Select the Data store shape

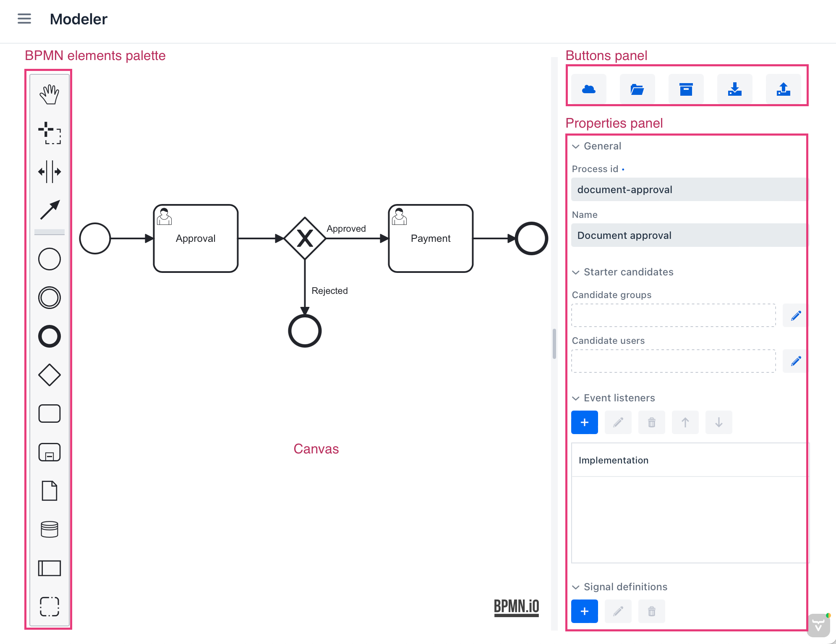pyautogui.click(x=49, y=529)
